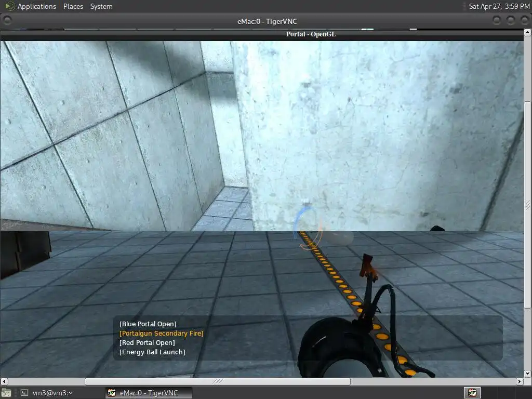The image size is (532, 399).
Task: Open the Applications menu
Action: click(37, 6)
